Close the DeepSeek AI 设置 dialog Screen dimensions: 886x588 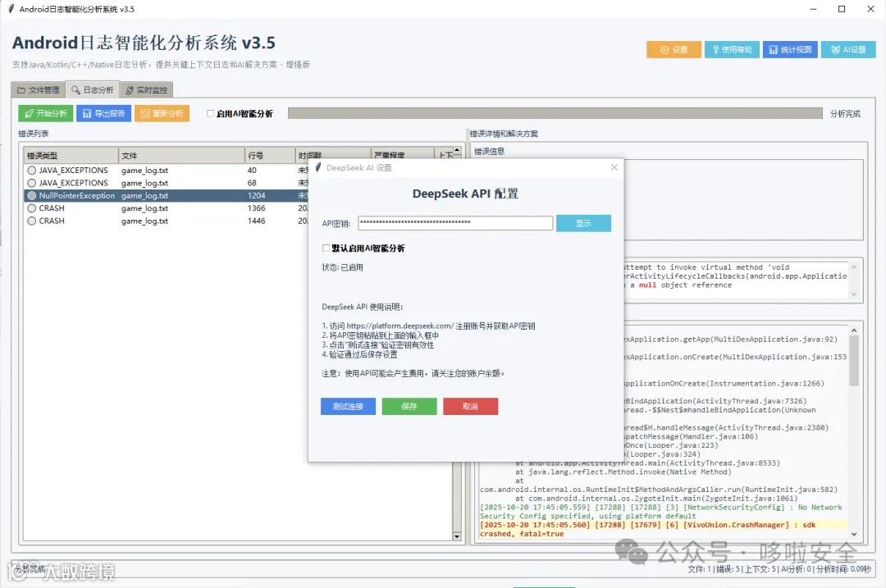[x=614, y=167]
